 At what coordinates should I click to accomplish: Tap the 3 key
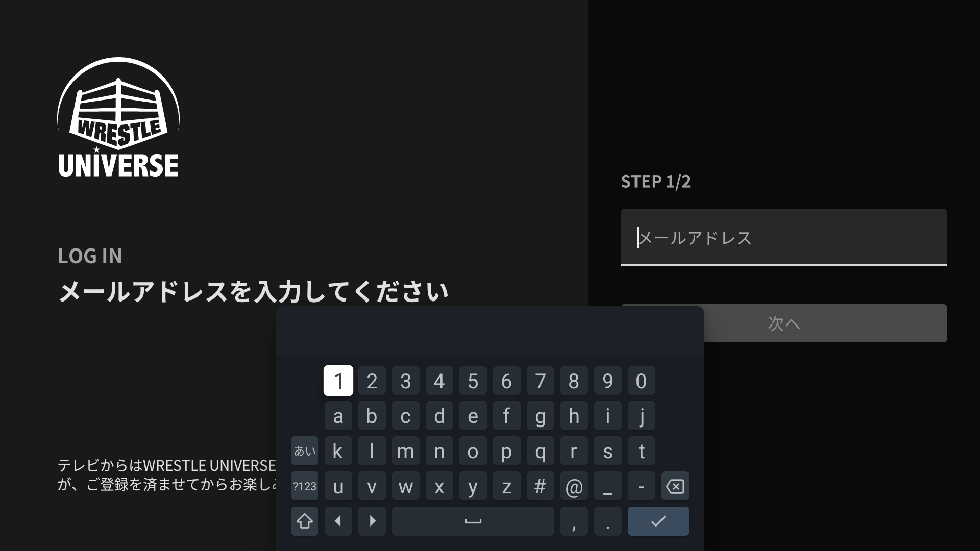pyautogui.click(x=405, y=381)
